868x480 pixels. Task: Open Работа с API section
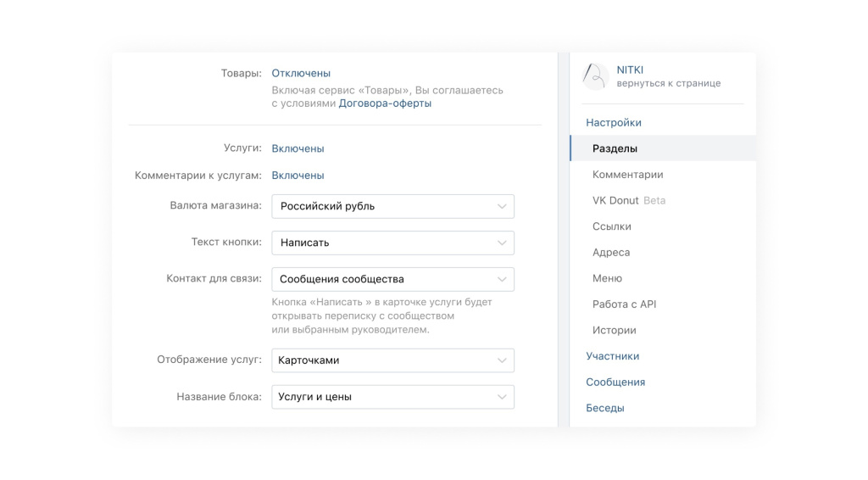625,304
